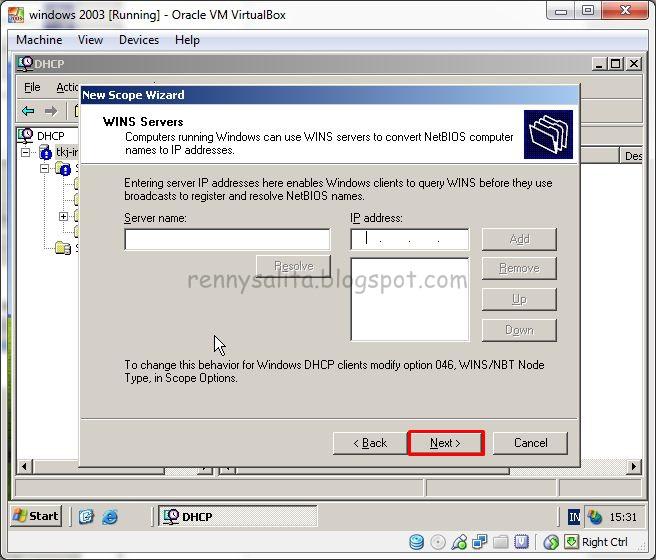Select the tkj server icon in tree

click(x=45, y=152)
